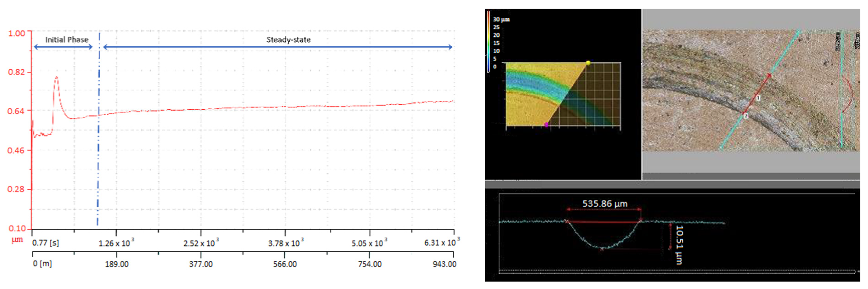Image resolution: width=868 pixels, height=289 pixels.
Task: Click the 1.00 y-axis tick label
Action: (x=17, y=33)
